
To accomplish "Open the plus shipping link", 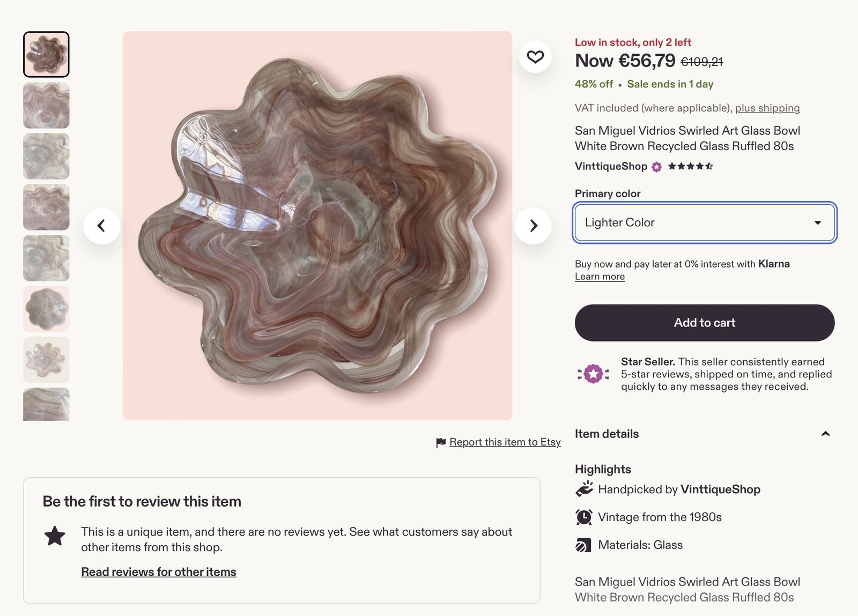I will (x=767, y=108).
